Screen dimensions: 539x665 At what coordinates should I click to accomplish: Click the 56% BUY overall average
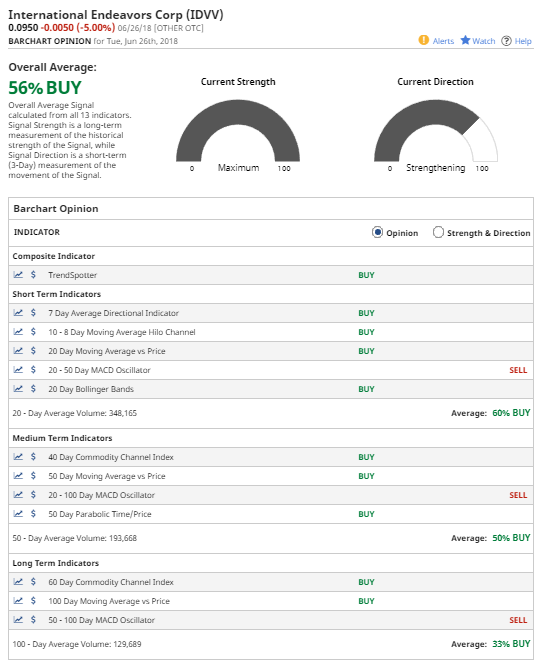pyautogui.click(x=45, y=88)
